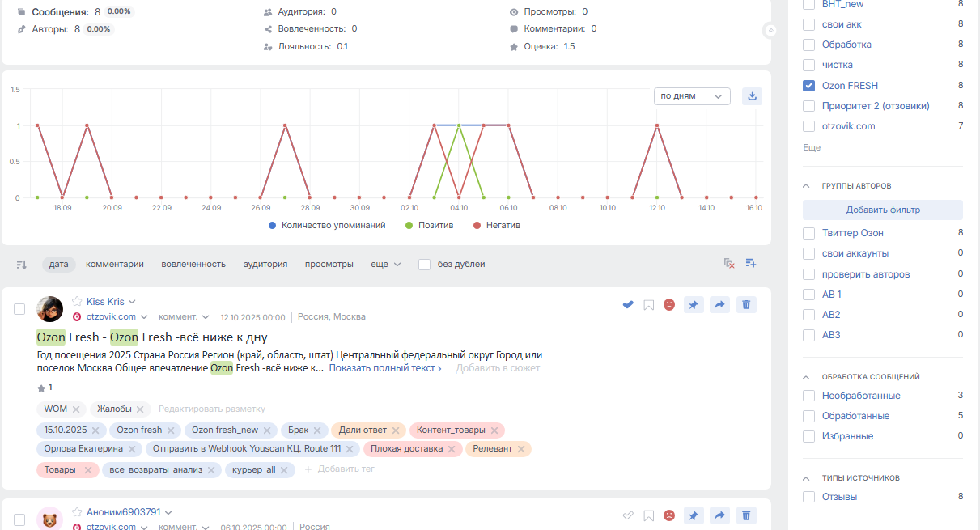Collapse the 'Обработка сообщений' section

tap(806, 377)
